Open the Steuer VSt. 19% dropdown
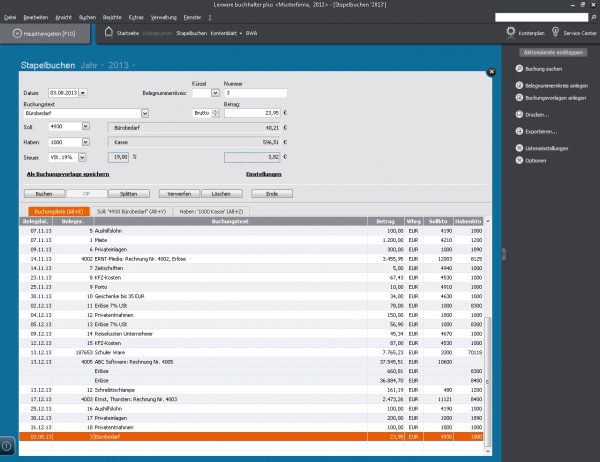 click(82, 157)
